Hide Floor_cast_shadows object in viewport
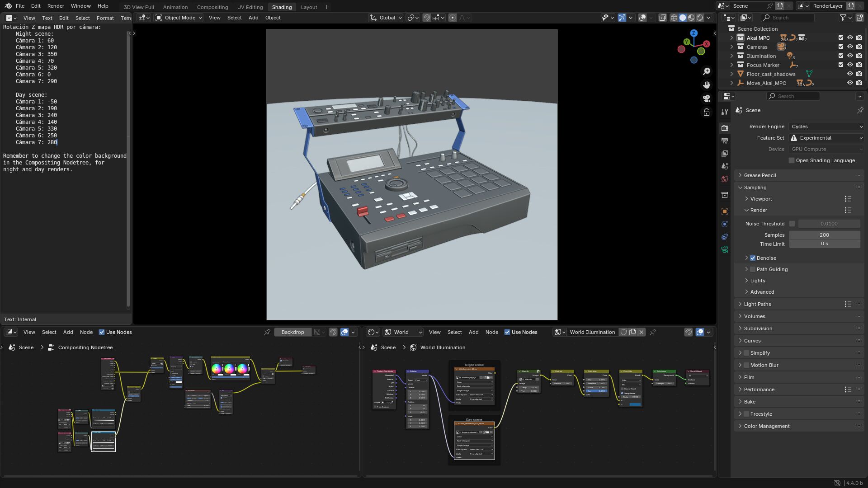The width and height of the screenshot is (868, 488). (x=850, y=74)
